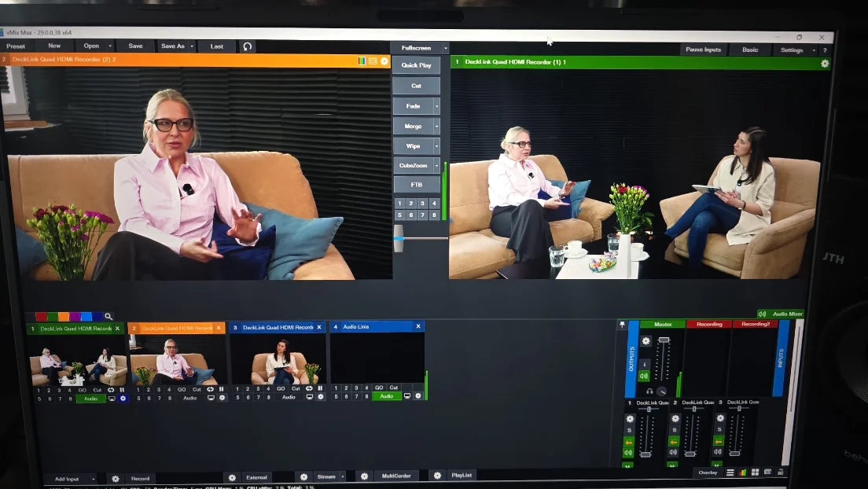Expand the Merge transition dropdown arrow
Screen dimensions: 868x489
(436, 127)
